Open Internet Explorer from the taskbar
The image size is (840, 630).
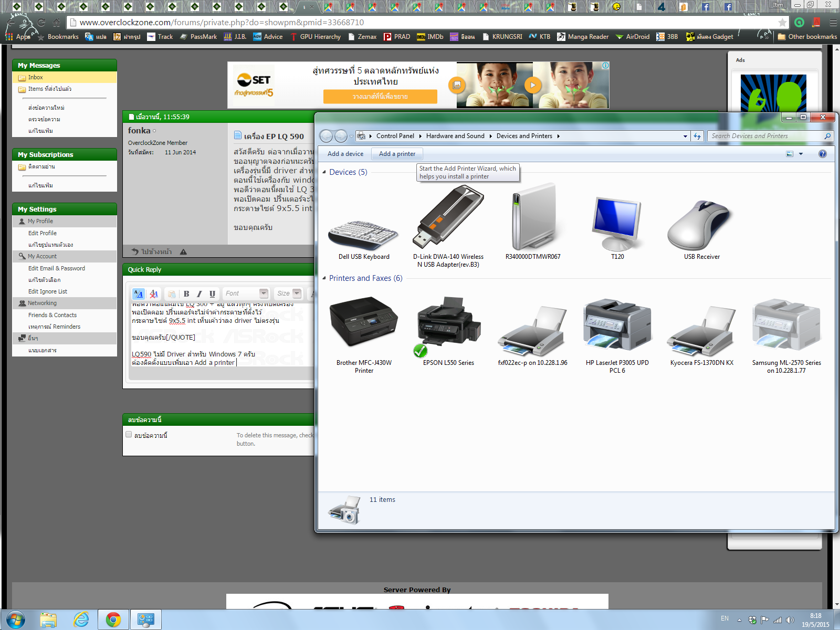click(x=81, y=619)
